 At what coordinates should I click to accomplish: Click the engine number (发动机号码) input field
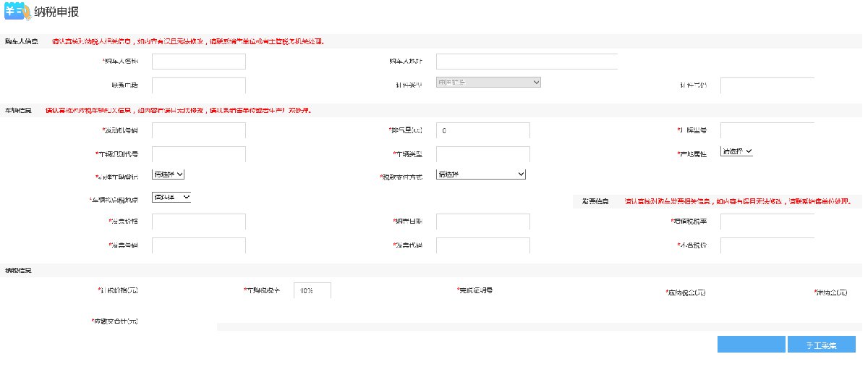click(199, 130)
